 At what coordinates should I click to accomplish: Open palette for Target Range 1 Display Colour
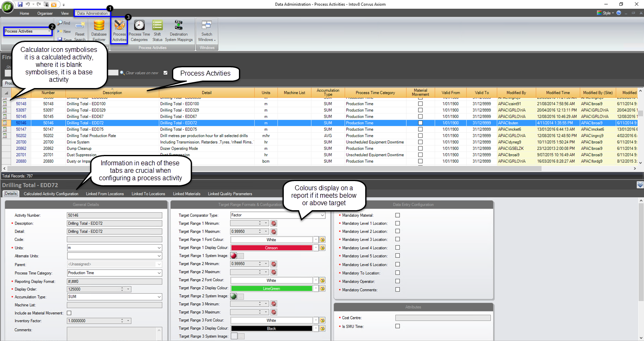[322, 248]
